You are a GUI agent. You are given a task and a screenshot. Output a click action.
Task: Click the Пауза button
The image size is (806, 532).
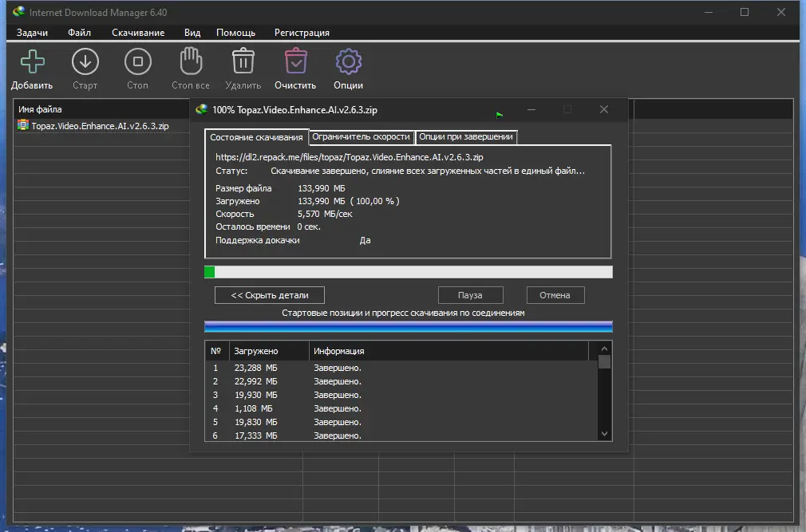pos(470,295)
